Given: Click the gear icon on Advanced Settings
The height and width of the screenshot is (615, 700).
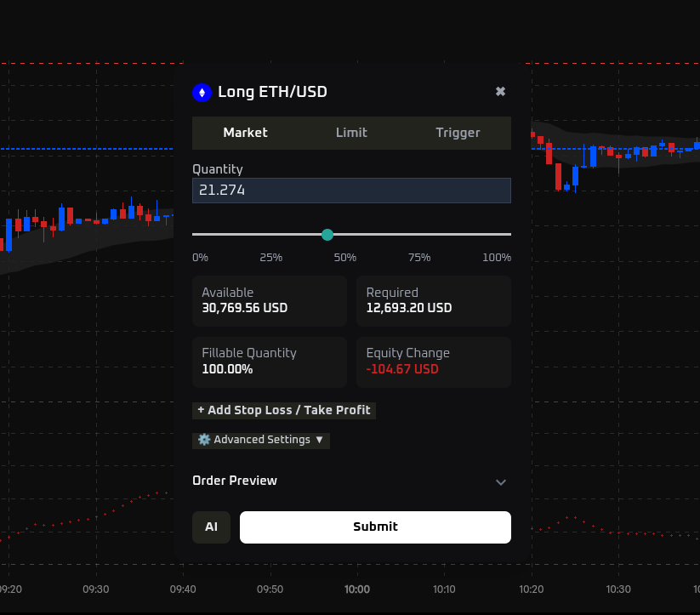Looking at the screenshot, I should click(202, 439).
